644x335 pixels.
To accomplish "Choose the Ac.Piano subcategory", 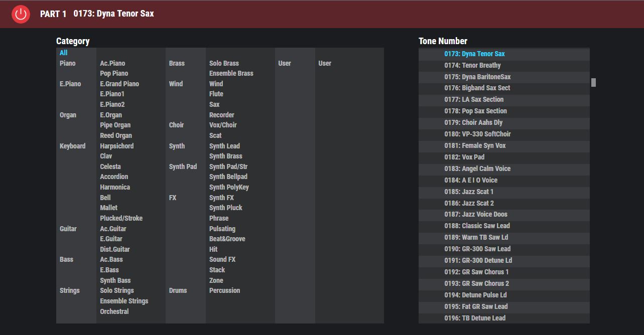I will click(x=112, y=63).
